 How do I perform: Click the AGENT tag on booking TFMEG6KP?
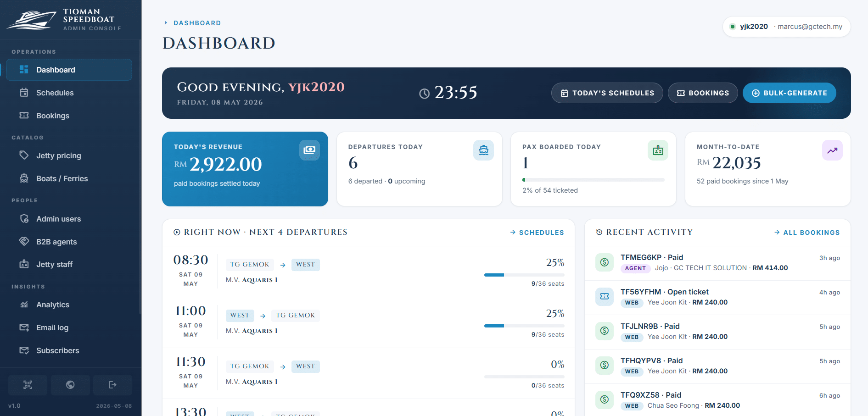click(x=635, y=268)
